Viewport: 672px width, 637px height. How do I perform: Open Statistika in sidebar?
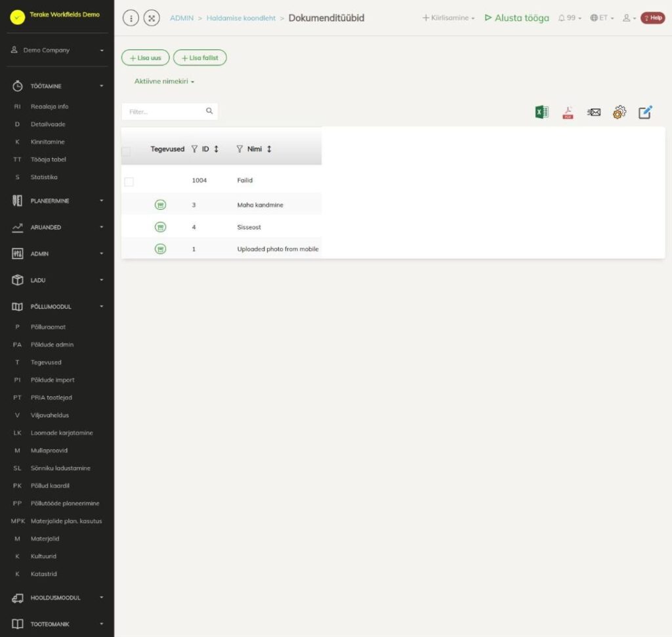click(44, 177)
